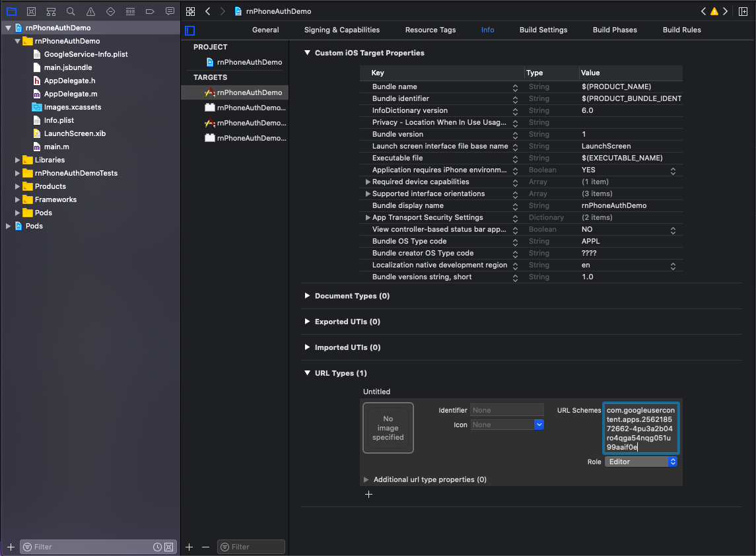The image size is (756, 556).
Task: Expand the Document Types section
Action: pyautogui.click(x=307, y=296)
